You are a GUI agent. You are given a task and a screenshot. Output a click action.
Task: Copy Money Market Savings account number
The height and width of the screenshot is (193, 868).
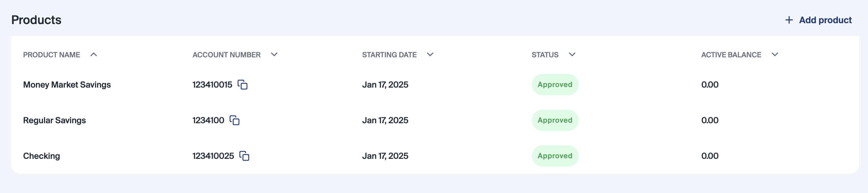tap(242, 85)
